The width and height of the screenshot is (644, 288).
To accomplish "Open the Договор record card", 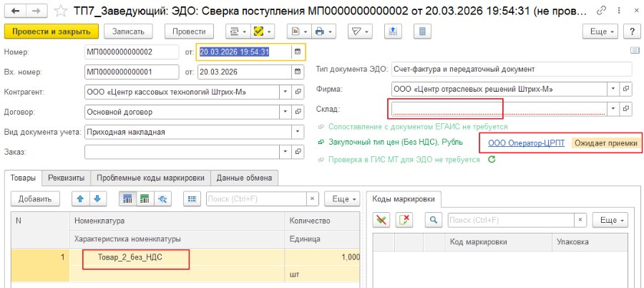I will [x=298, y=112].
